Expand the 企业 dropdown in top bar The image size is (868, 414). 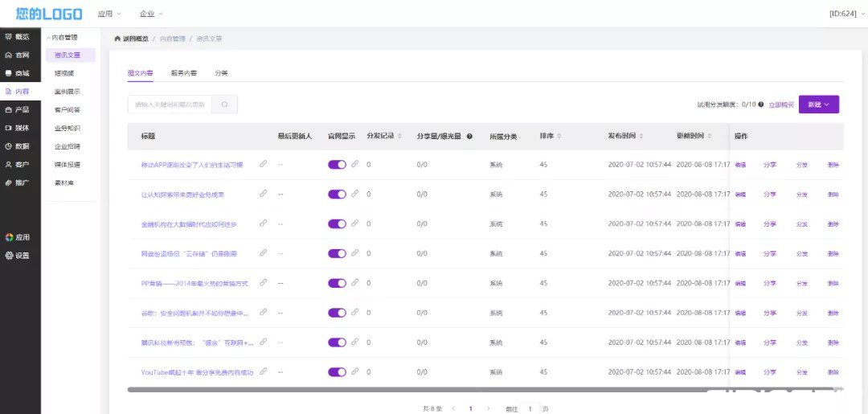(x=151, y=14)
